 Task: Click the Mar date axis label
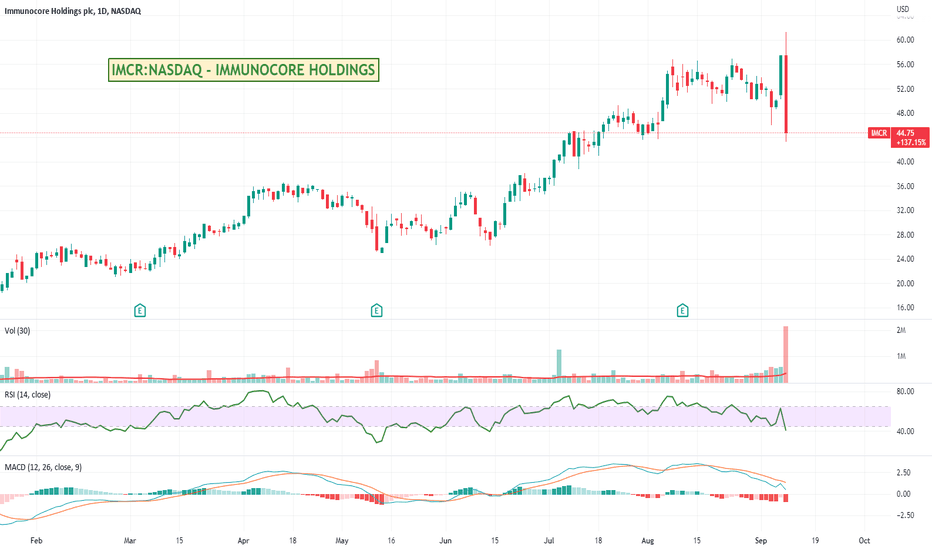click(130, 540)
